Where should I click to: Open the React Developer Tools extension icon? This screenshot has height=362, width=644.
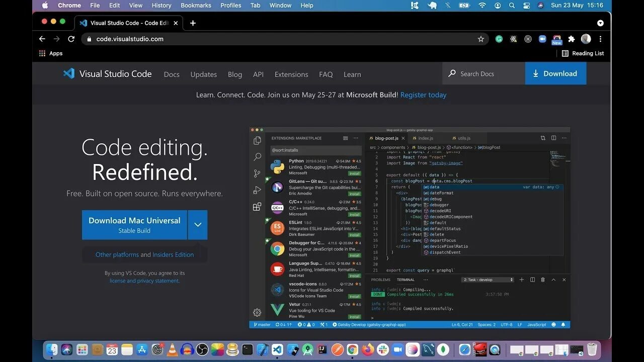pos(513,39)
